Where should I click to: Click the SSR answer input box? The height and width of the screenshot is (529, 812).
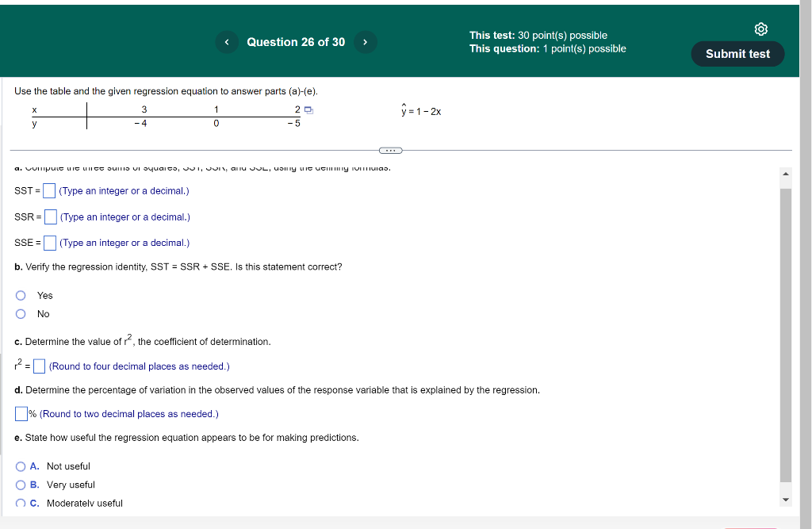51,216
